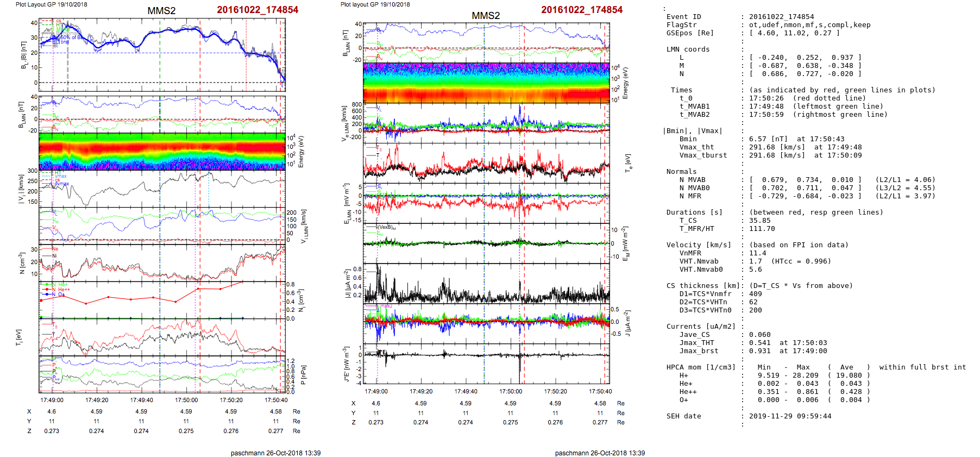
Task: Click the 17:50:00 tick on left time axis
Action: pos(186,400)
